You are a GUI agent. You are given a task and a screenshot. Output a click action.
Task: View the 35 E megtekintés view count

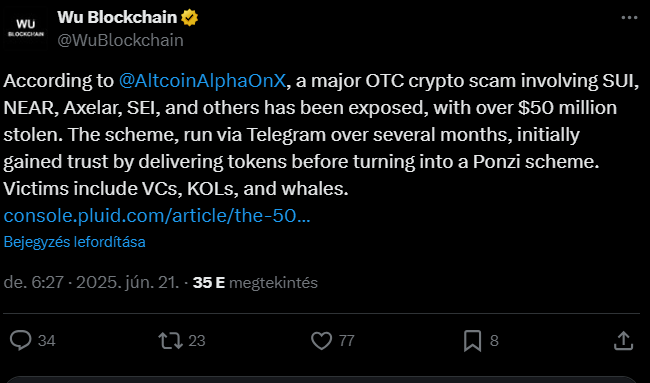tap(255, 282)
